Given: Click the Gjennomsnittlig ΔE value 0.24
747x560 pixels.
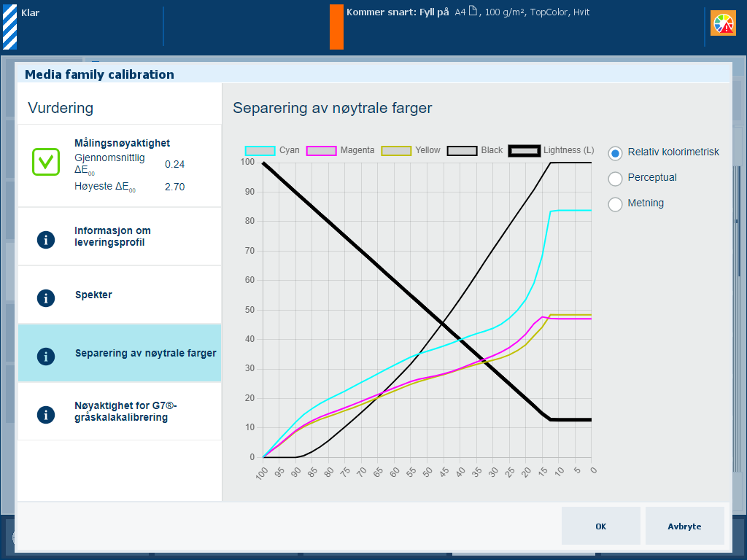Looking at the screenshot, I should [174, 164].
